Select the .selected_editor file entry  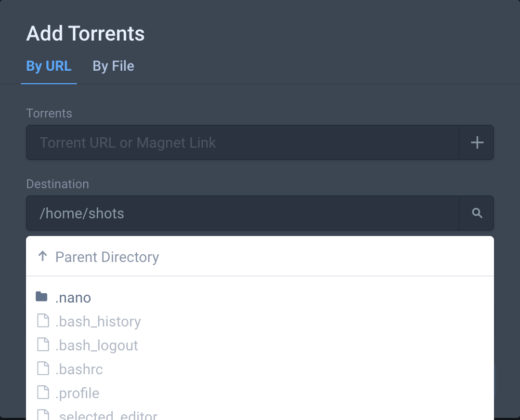point(106,416)
